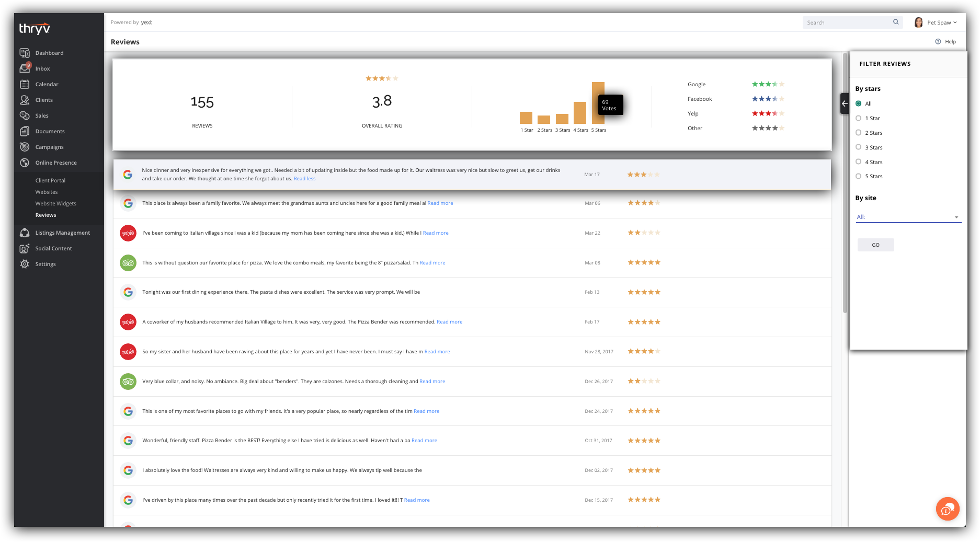This screenshot has width=980, height=542.
Task: Open Website Widgets submenu item
Action: tap(56, 203)
